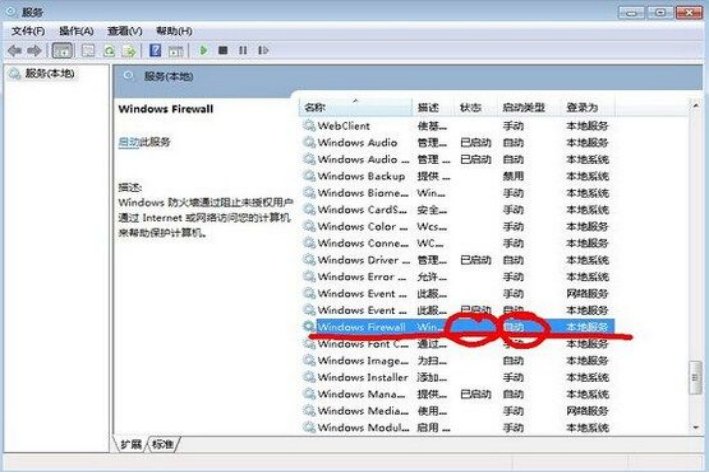
Task: Click the services icon in title bar
Action: click(10, 11)
